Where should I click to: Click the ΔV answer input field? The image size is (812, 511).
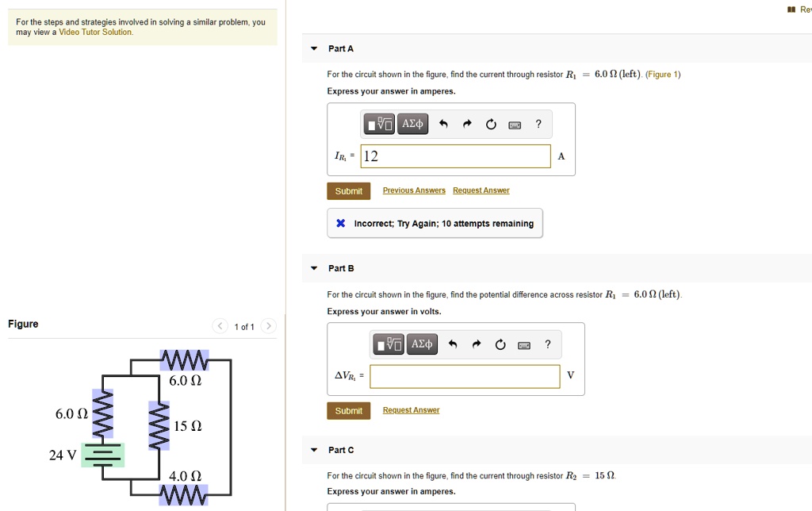coord(464,376)
